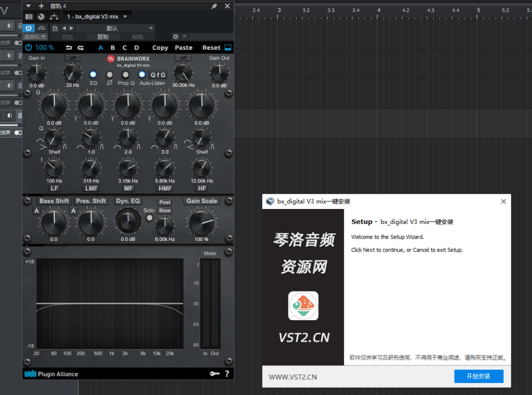Open plugin help via the question mark icon
This screenshot has width=532, height=395.
pos(227,374)
